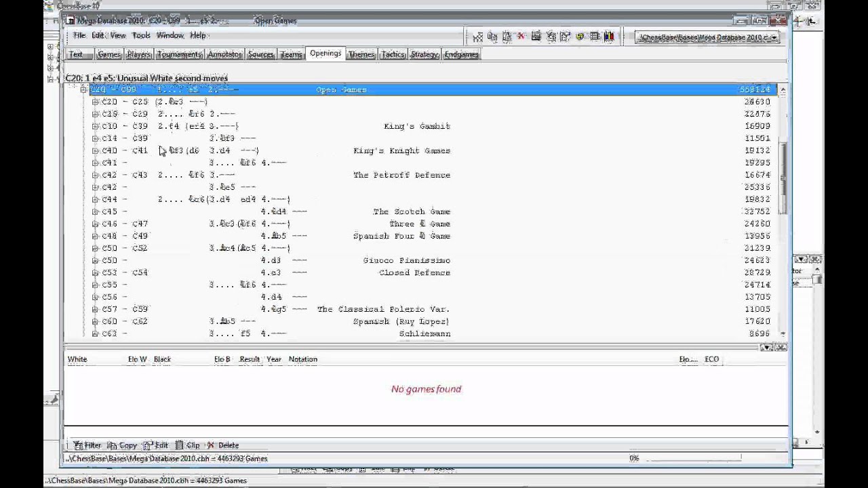Expand the King's Gambit tree node
This screenshot has height=488, width=868.
[x=95, y=126]
